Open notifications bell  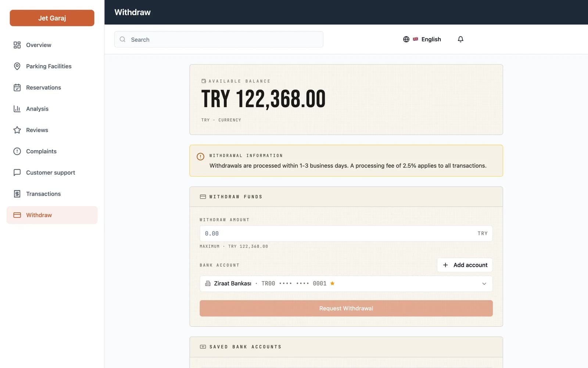point(460,39)
